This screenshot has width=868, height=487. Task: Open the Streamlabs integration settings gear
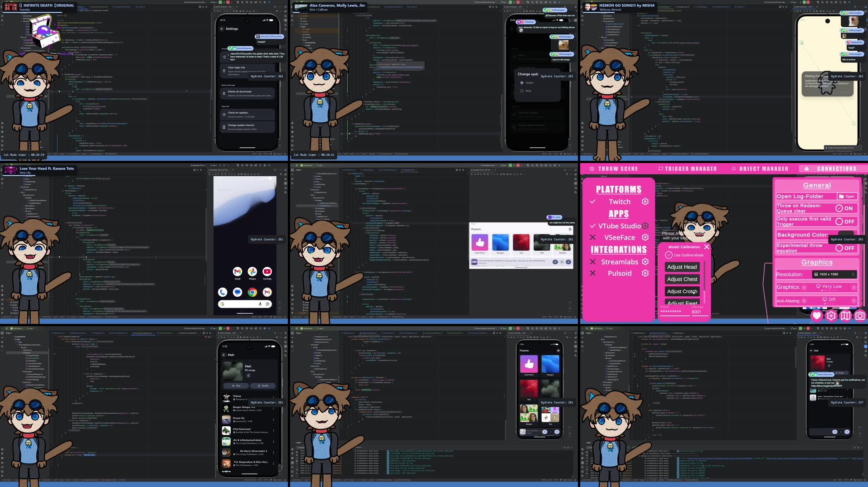[645, 262]
